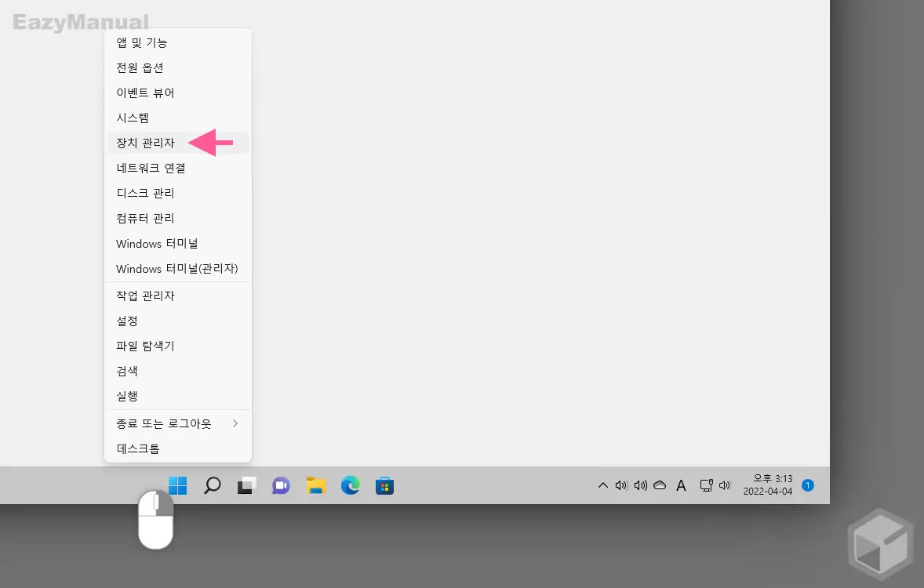This screenshot has height=588, width=924.
Task: Open 전원 옵션 from menu
Action: [x=178, y=67]
